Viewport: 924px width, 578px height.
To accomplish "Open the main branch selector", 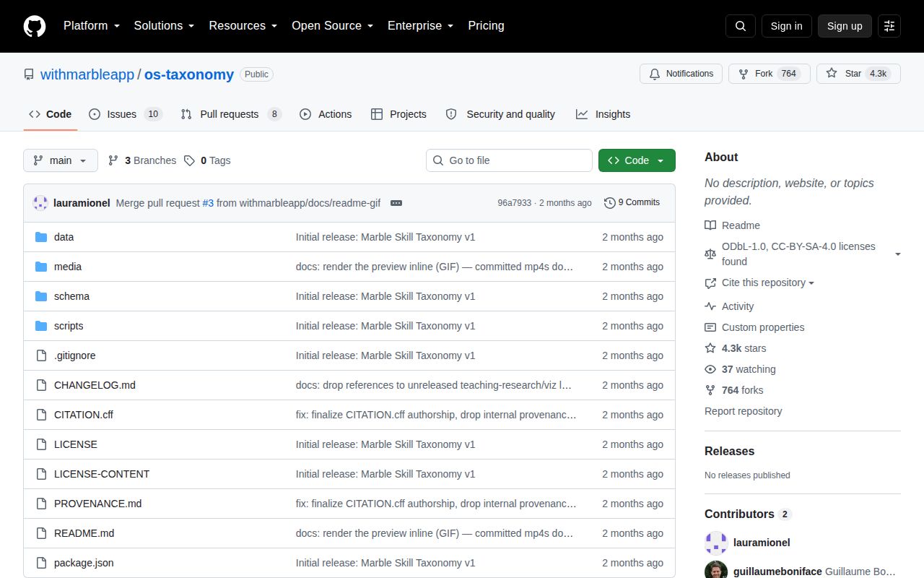I will (x=61, y=160).
